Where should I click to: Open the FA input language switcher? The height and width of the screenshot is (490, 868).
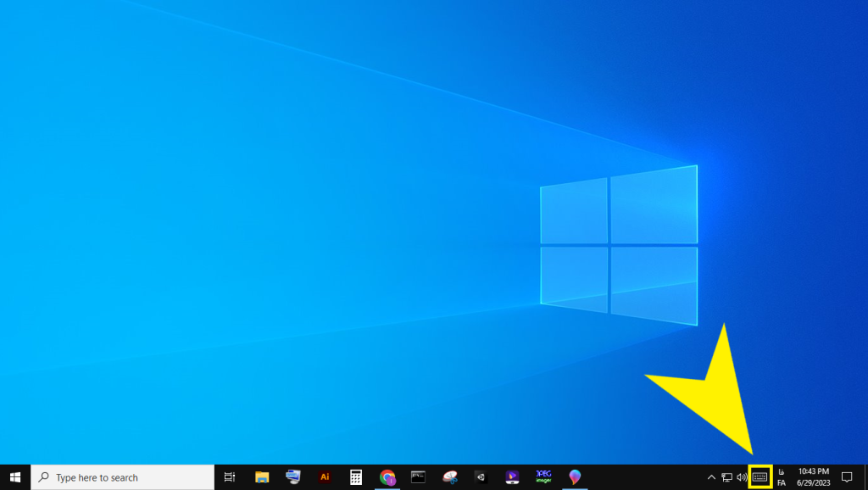click(781, 477)
